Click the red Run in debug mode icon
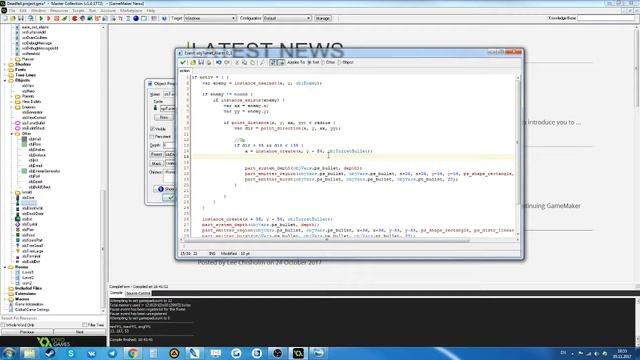The height and width of the screenshot is (360, 640). point(49,18)
